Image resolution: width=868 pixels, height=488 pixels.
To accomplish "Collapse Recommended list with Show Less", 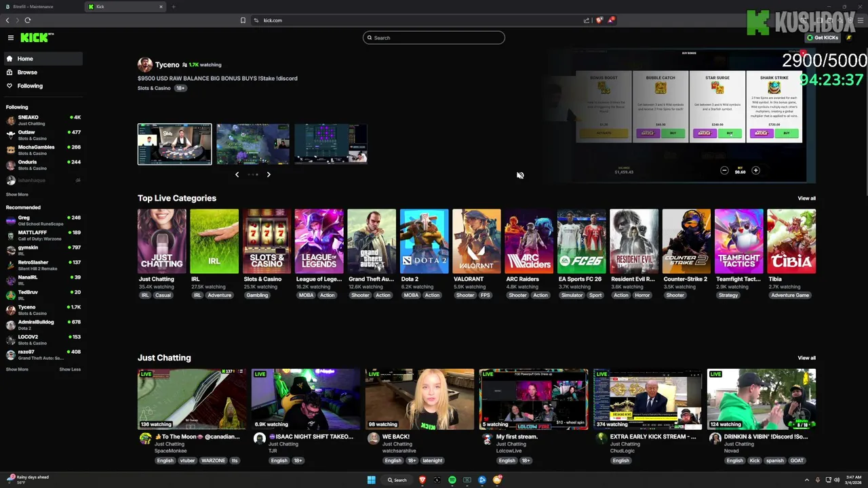I will [x=70, y=369].
